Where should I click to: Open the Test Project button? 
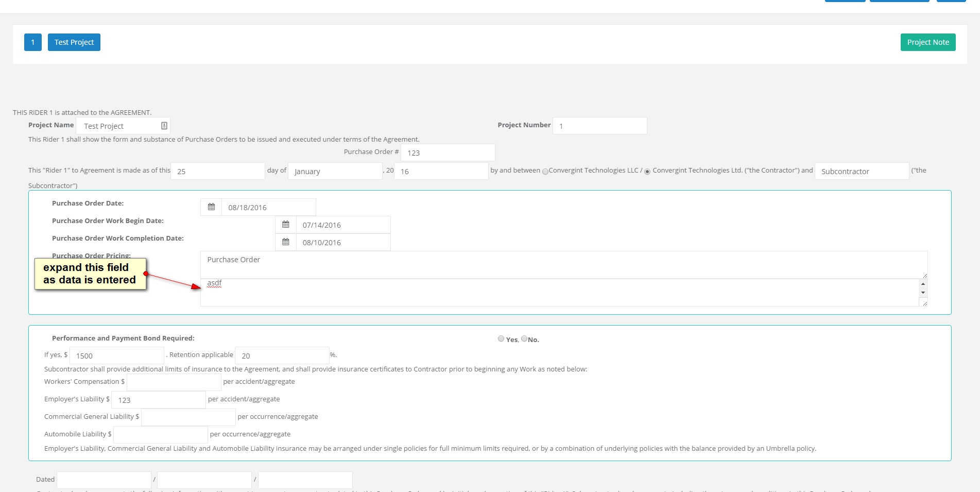(74, 42)
